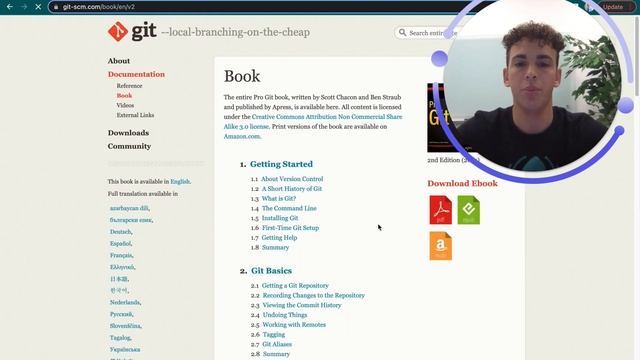This screenshot has width=640, height=360.
Task: Open chapter 1 Summary link
Action: click(x=276, y=247)
